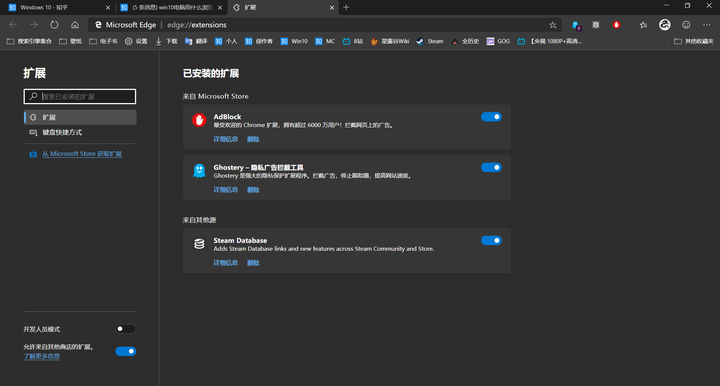Click the forward navigation arrow

34,25
